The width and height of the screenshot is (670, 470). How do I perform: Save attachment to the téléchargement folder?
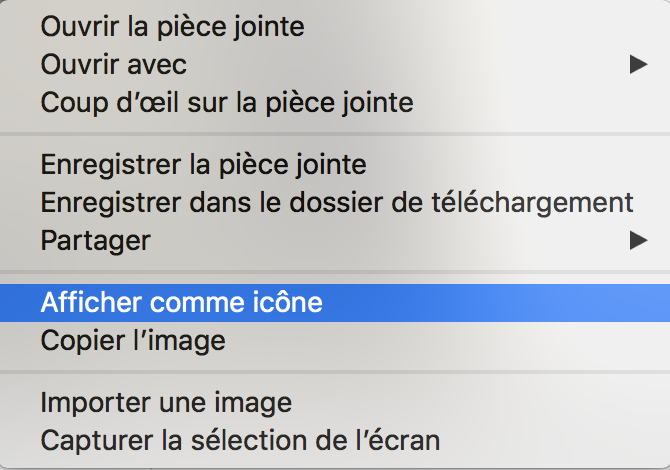point(337,201)
